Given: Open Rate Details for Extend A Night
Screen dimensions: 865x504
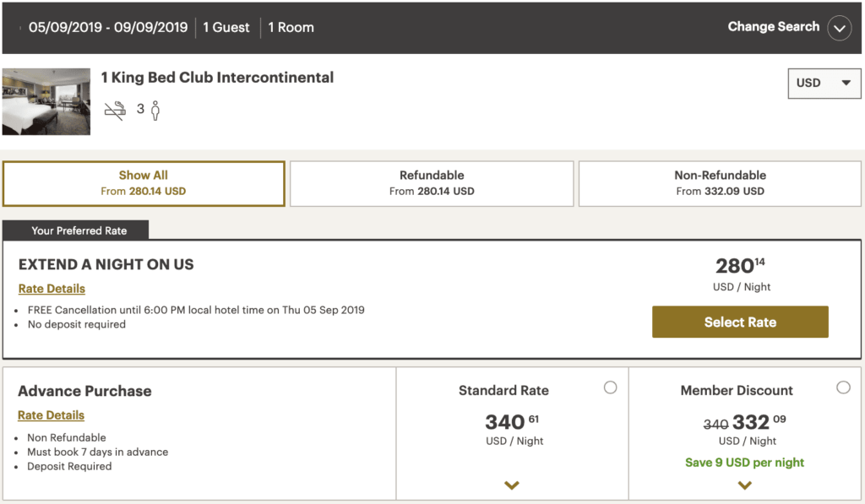Looking at the screenshot, I should (x=52, y=289).
